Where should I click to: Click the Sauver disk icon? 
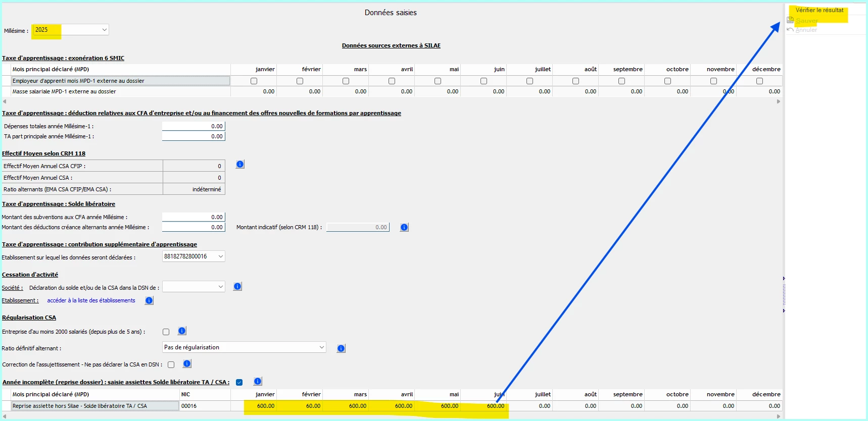[x=790, y=20]
